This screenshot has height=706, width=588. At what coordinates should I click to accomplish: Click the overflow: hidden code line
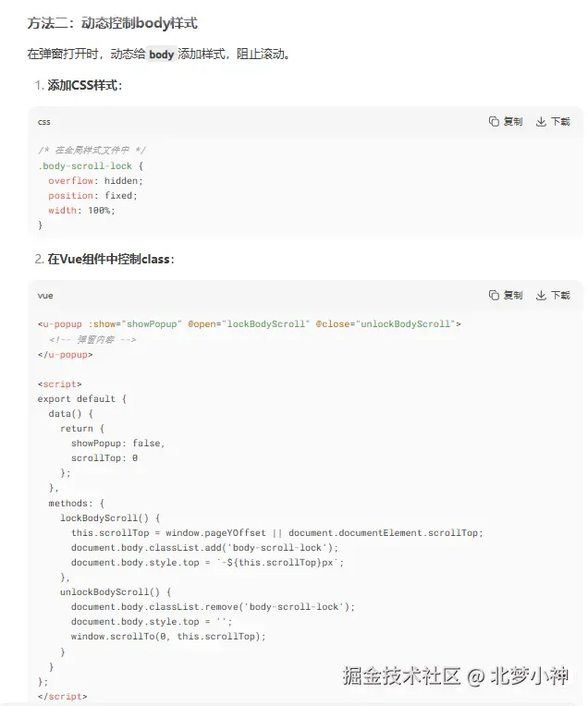tap(96, 180)
